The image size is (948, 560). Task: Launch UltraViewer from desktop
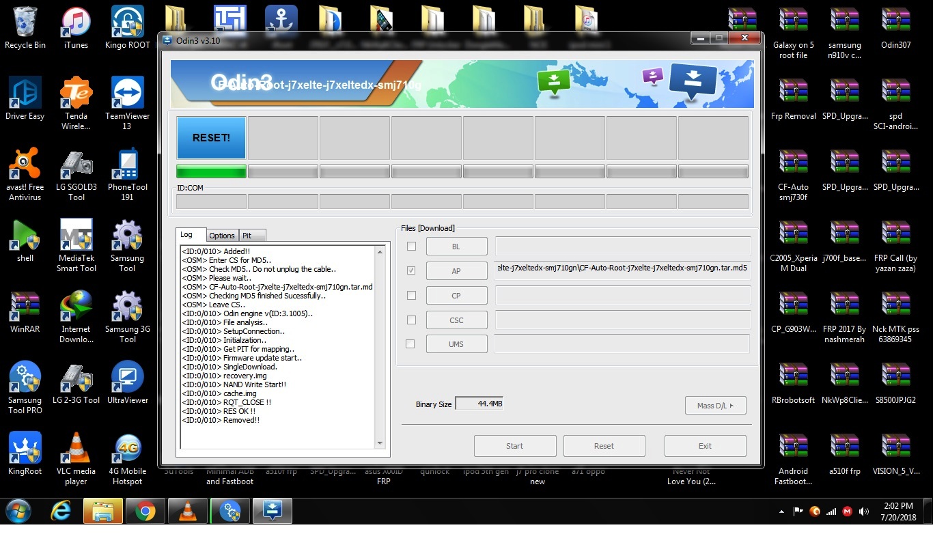click(x=127, y=382)
